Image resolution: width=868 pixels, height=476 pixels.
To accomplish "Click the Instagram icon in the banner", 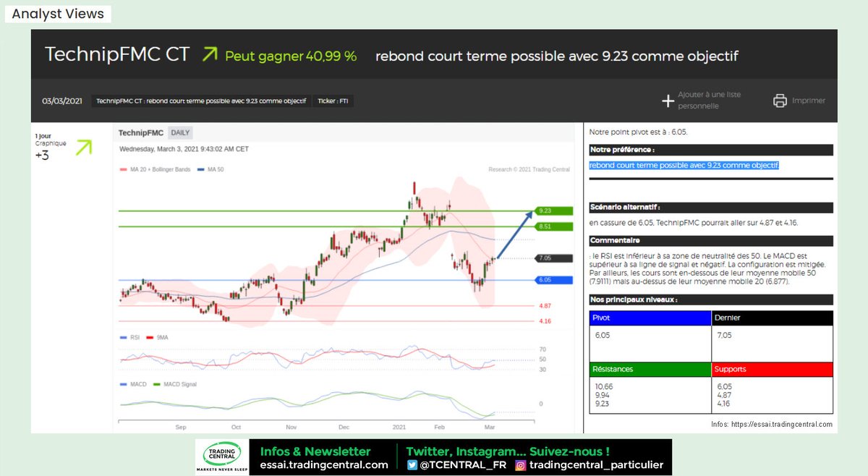I will [520, 466].
